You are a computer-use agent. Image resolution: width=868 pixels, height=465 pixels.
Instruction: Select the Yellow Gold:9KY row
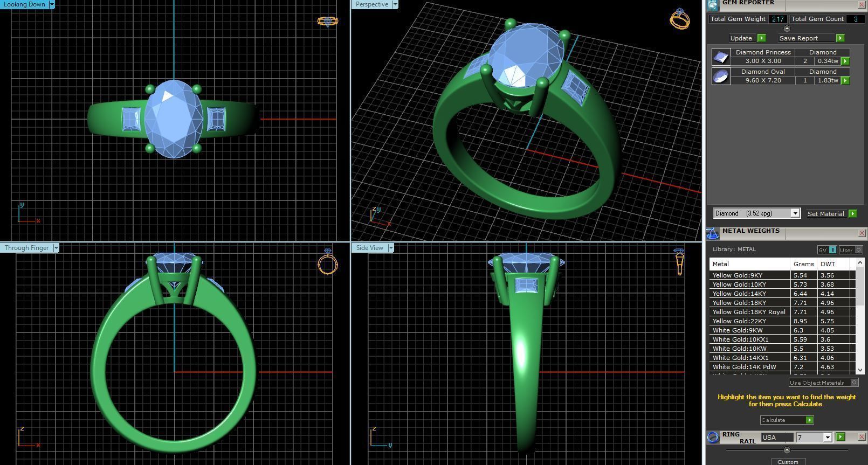[782, 275]
